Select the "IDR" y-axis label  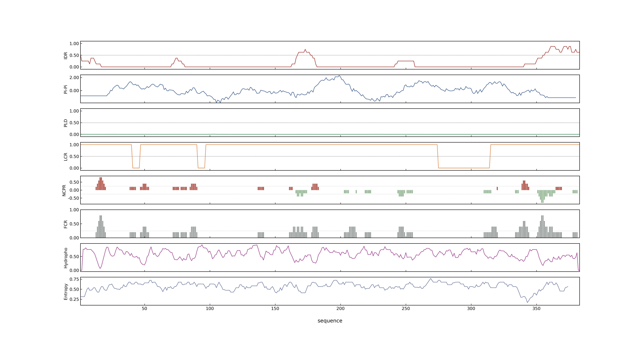[66, 55]
